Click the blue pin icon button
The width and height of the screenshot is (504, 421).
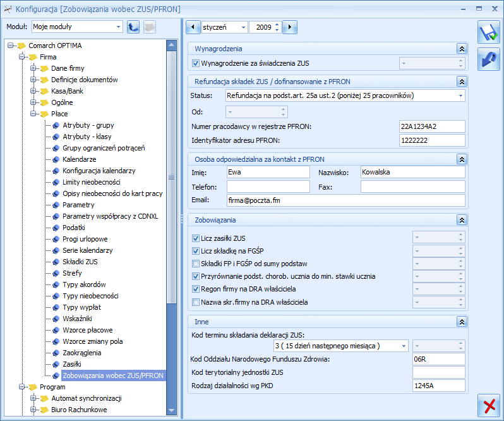click(489, 59)
